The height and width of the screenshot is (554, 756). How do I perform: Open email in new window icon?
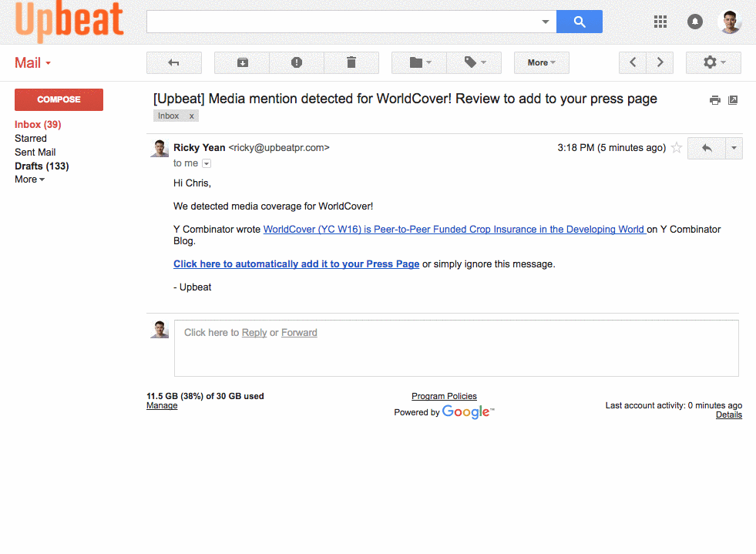tap(733, 100)
